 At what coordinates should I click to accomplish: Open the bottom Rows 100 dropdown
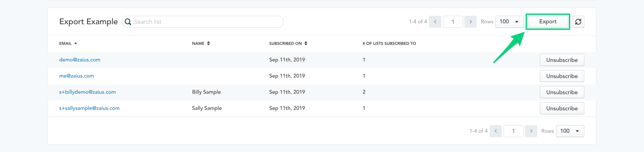[570, 131]
